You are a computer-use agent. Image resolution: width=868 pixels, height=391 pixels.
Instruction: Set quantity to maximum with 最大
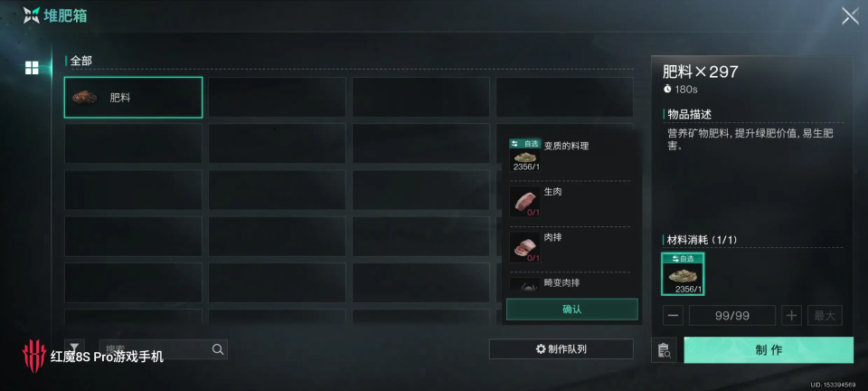825,315
